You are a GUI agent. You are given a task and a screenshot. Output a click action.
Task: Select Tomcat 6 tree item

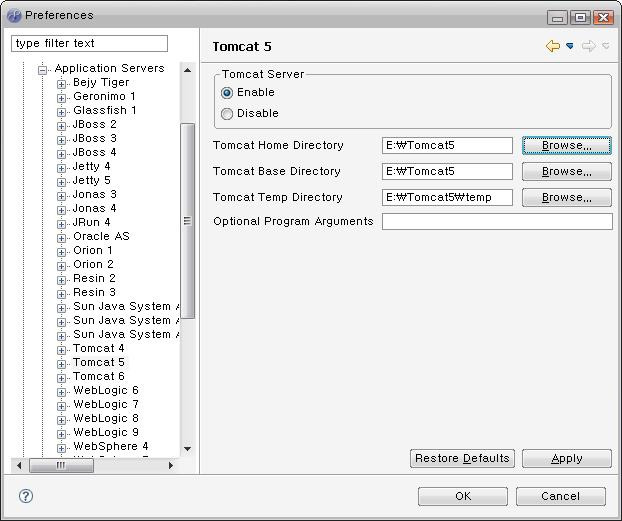coord(99,376)
